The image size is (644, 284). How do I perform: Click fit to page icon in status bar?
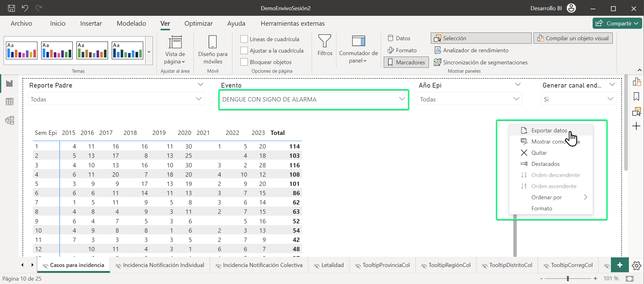[629, 278]
